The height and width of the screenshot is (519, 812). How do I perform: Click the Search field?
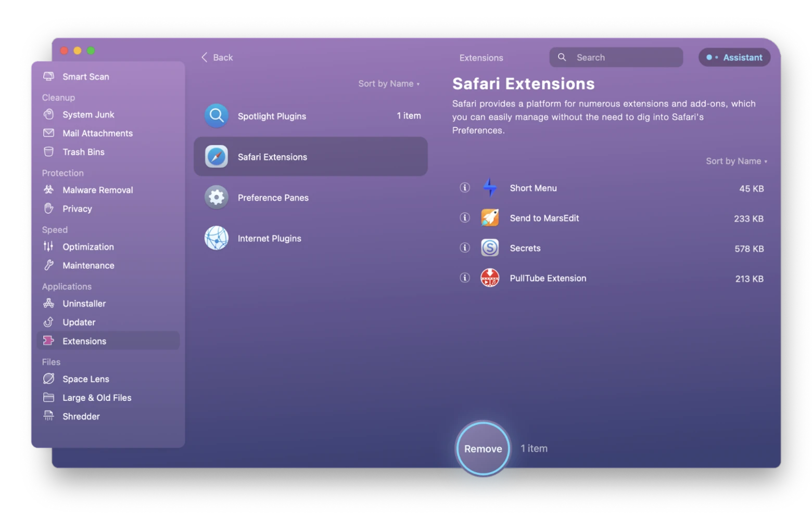tap(616, 57)
